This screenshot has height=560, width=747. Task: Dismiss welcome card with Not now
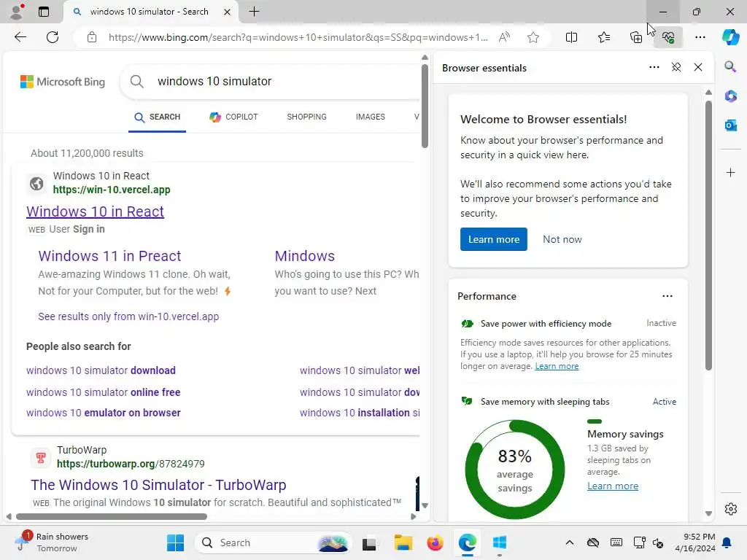[562, 239]
